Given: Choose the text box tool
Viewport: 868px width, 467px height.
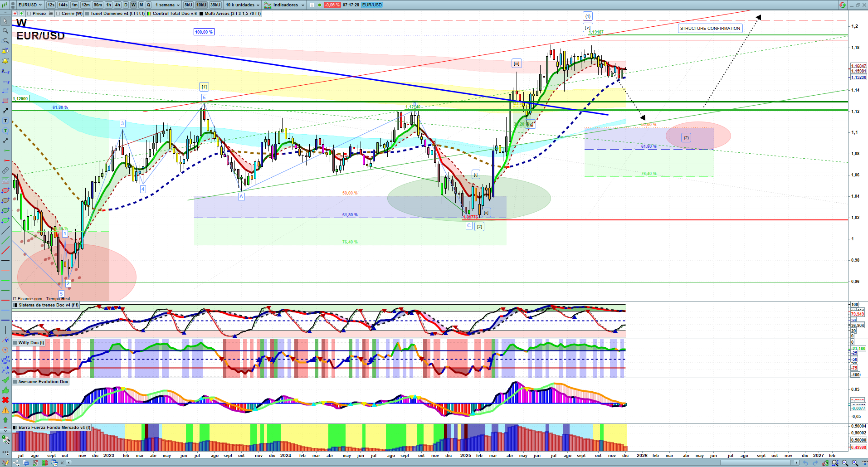Looking at the screenshot, I should pos(5,121).
